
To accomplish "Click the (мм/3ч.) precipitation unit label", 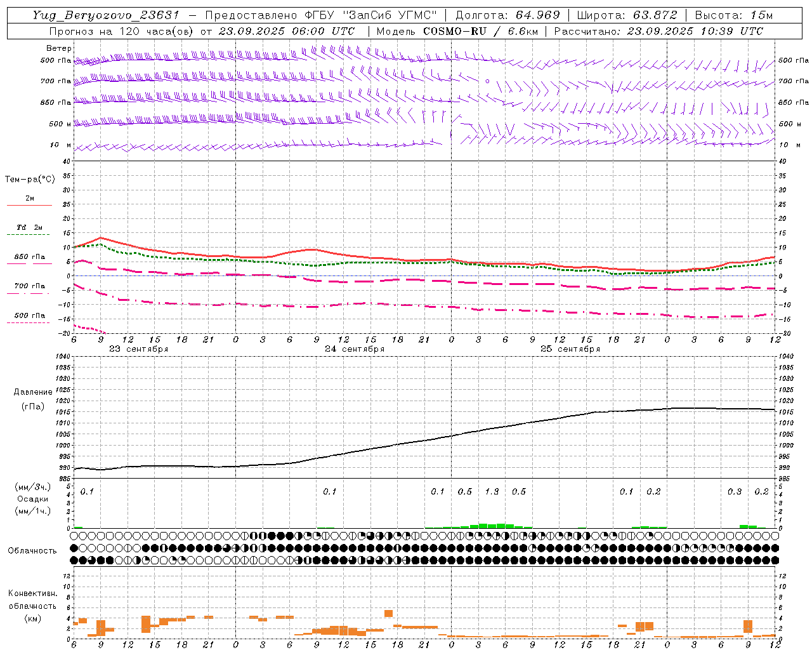I will pyautogui.click(x=32, y=487).
